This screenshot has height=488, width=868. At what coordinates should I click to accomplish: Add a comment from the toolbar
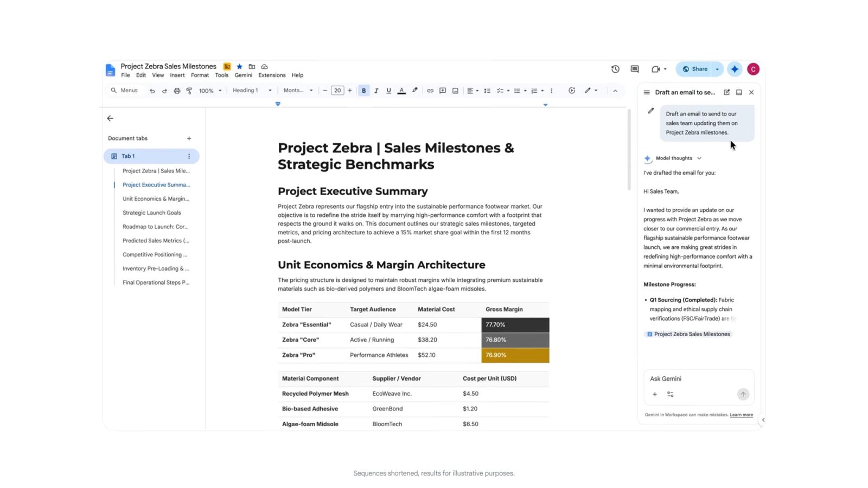[443, 91]
